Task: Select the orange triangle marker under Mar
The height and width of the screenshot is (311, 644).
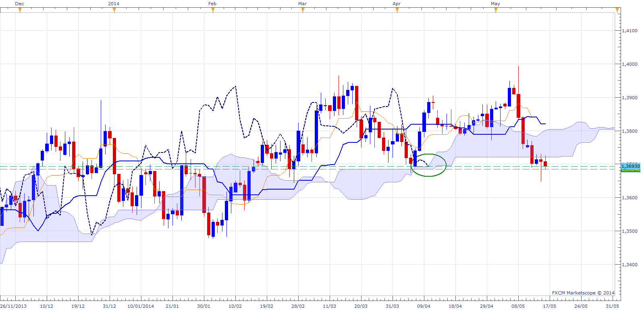Action: pyautogui.click(x=303, y=10)
